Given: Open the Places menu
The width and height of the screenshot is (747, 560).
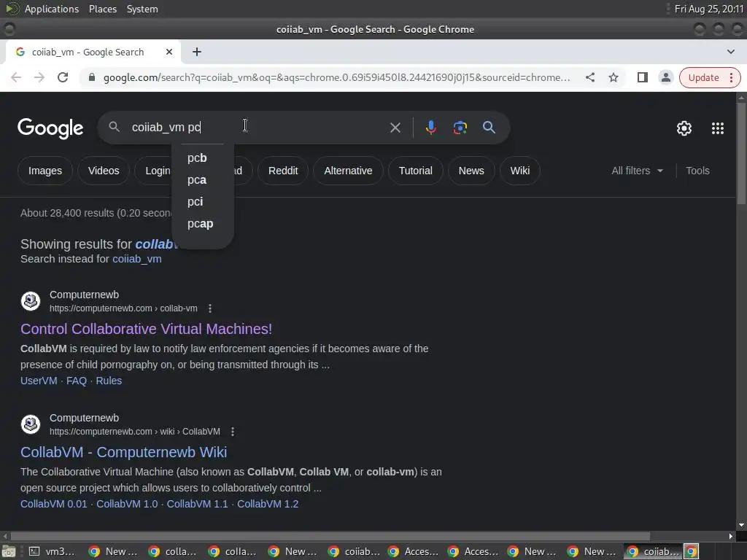Looking at the screenshot, I should (103, 9).
